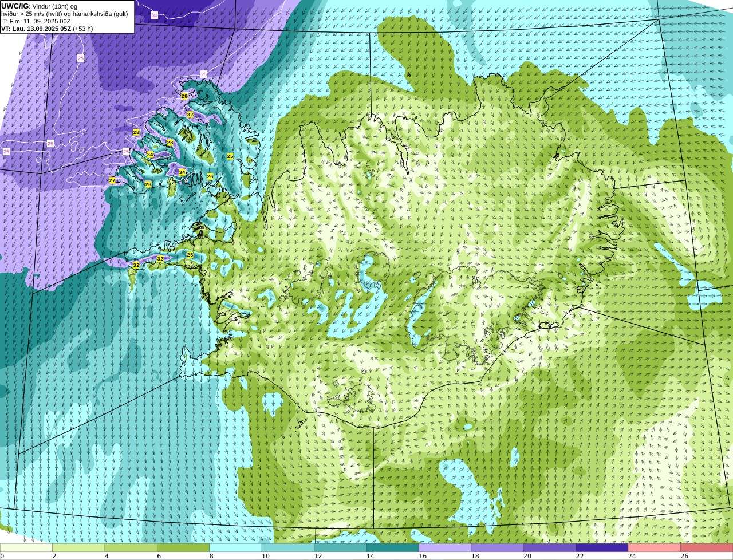This screenshot has width=733, height=560.
Task: Click the 24–26 m/s pink legend swatch
Action: (655, 548)
